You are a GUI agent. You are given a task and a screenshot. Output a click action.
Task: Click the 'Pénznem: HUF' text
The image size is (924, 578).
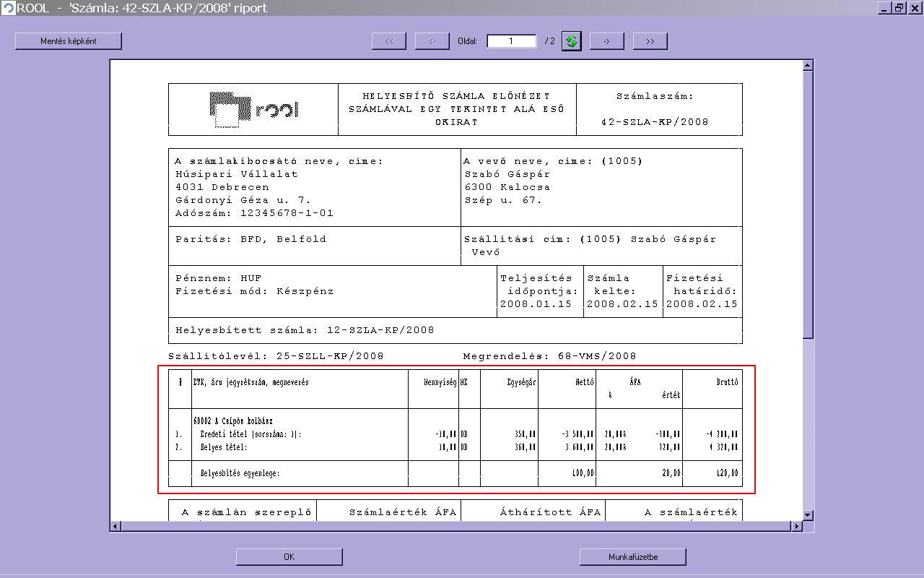pyautogui.click(x=218, y=278)
